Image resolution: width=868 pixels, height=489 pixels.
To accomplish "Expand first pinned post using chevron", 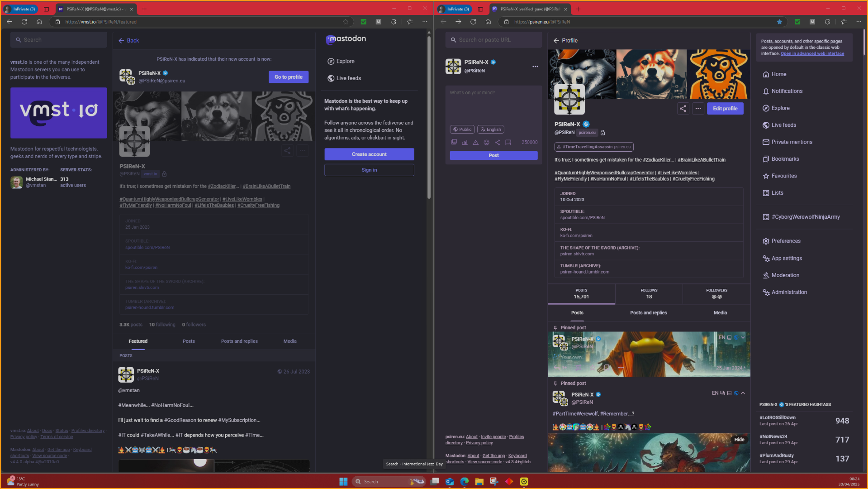I will pyautogui.click(x=743, y=337).
